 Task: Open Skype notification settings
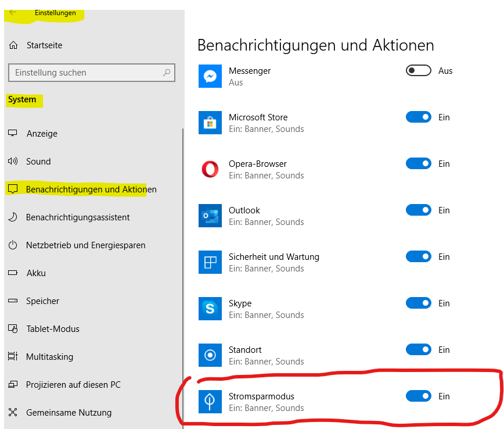(x=266, y=309)
